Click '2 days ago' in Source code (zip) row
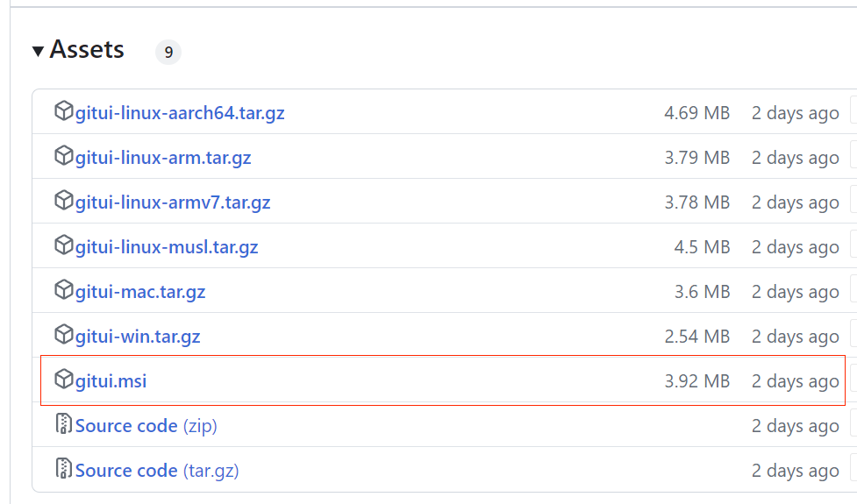The image size is (857, 504). pos(796,427)
